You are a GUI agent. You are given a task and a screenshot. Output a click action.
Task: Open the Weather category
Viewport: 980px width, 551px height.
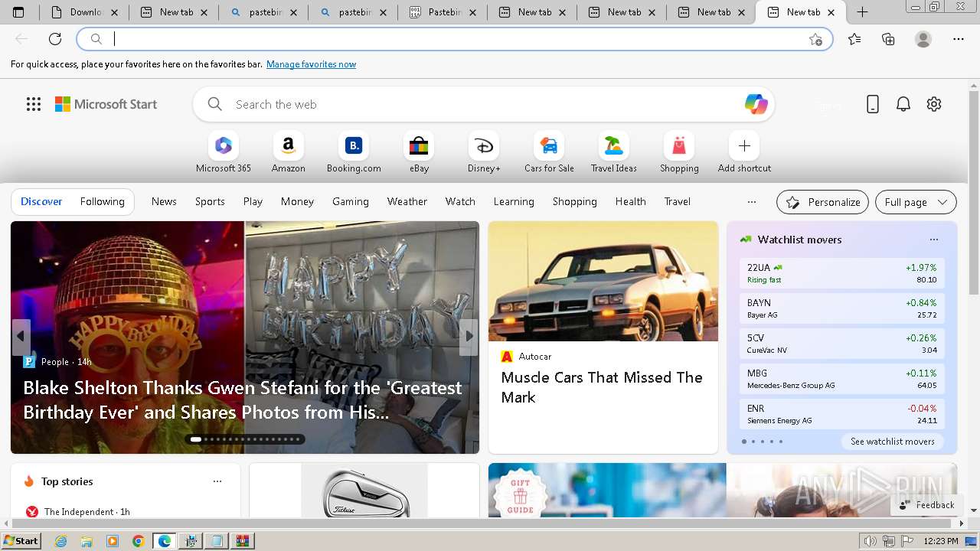tap(407, 201)
